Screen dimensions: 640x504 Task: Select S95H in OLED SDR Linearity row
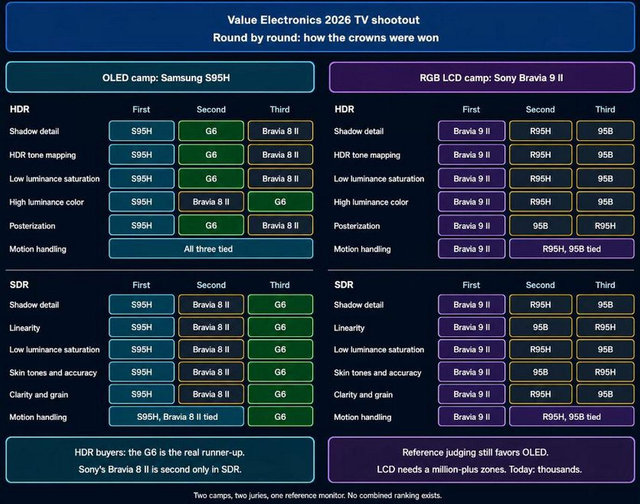[x=142, y=327]
